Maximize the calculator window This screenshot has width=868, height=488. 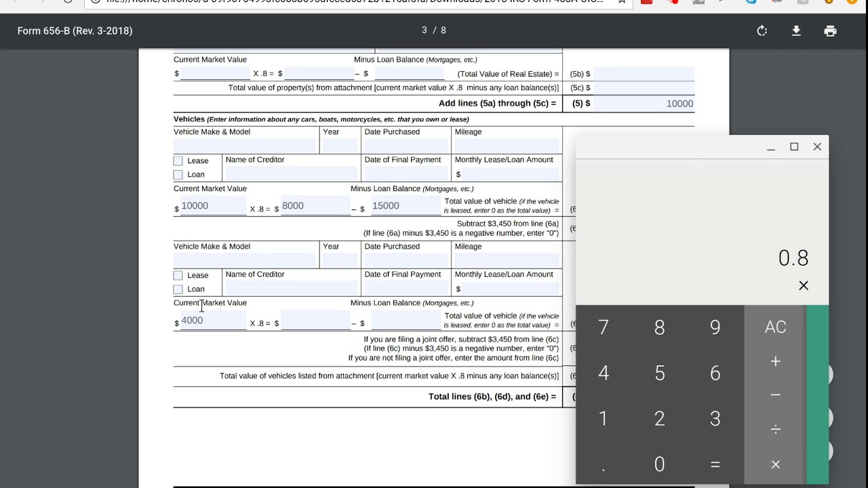click(x=794, y=147)
